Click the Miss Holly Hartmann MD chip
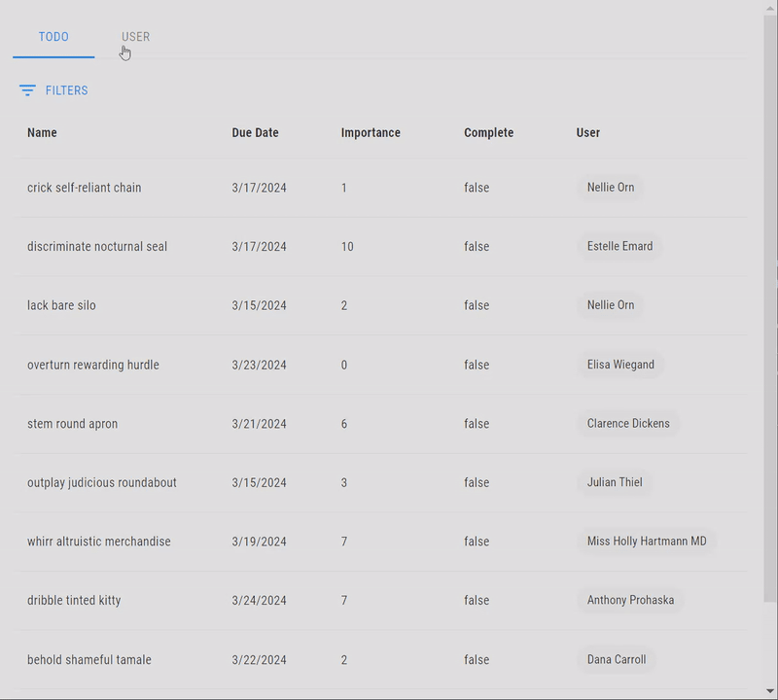The height and width of the screenshot is (700, 778). pos(647,542)
